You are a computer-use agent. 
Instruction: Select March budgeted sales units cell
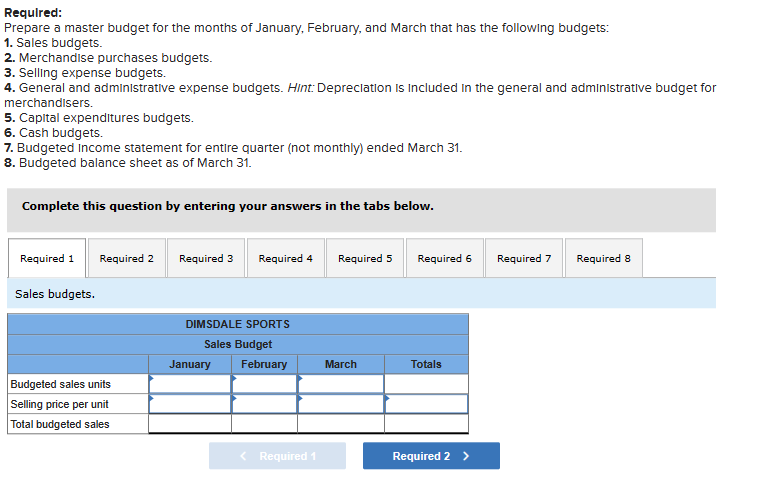(341, 384)
